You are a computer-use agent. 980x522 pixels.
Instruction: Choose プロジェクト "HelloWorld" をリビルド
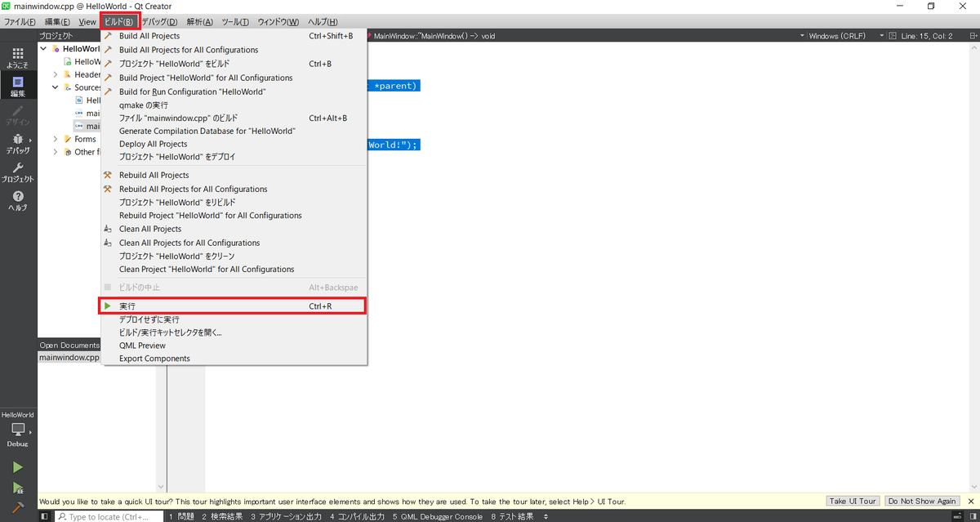(x=234, y=202)
